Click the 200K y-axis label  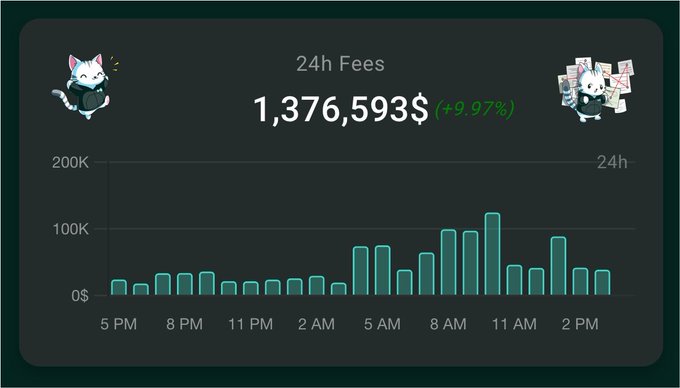[70, 163]
